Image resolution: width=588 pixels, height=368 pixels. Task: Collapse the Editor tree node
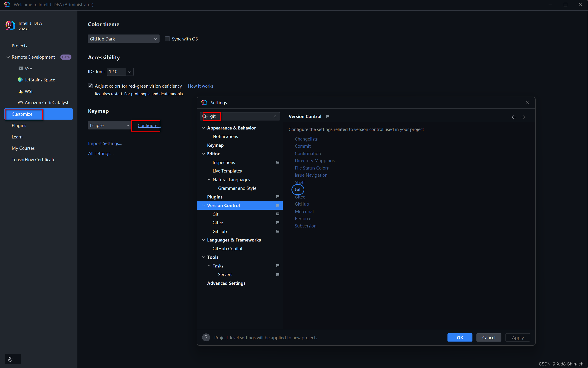204,154
